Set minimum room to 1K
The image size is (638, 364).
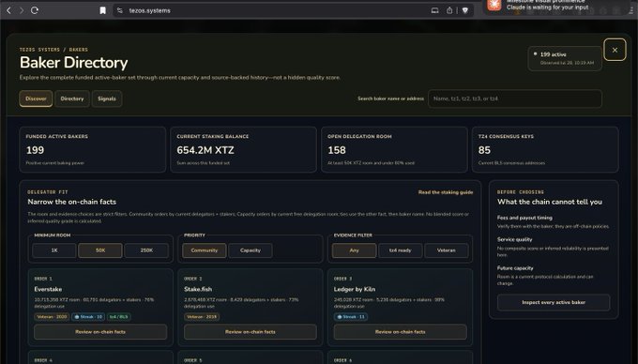54,250
